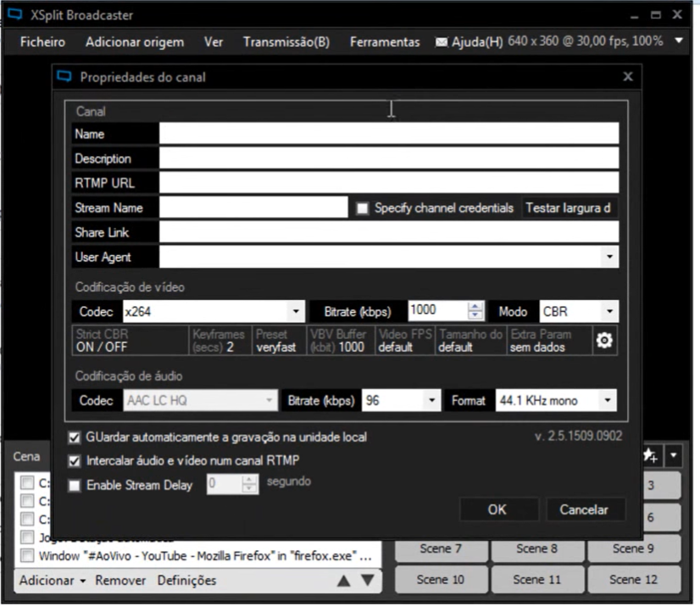The image size is (700, 606).
Task: Open the Ferramentas menu
Action: click(x=385, y=42)
